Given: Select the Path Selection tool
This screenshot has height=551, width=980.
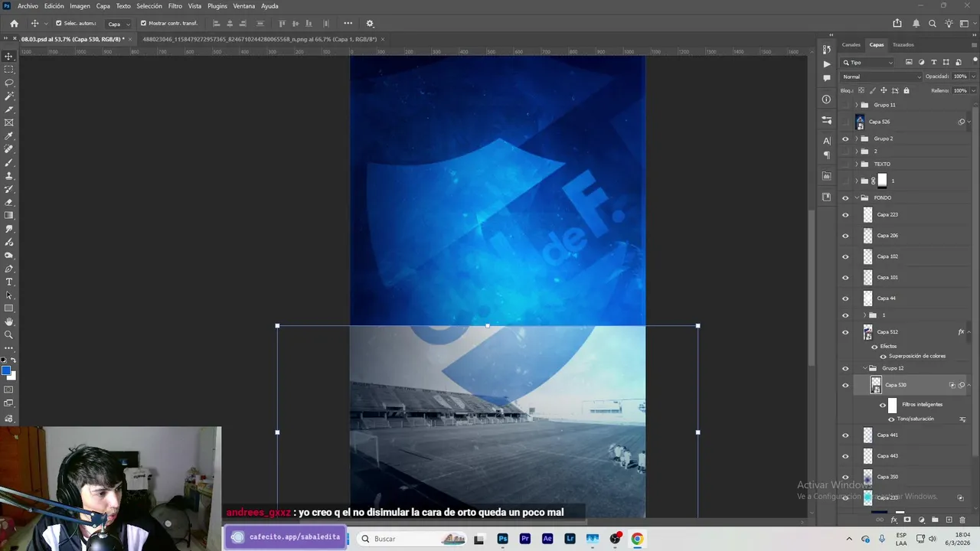Looking at the screenshot, I should [9, 295].
